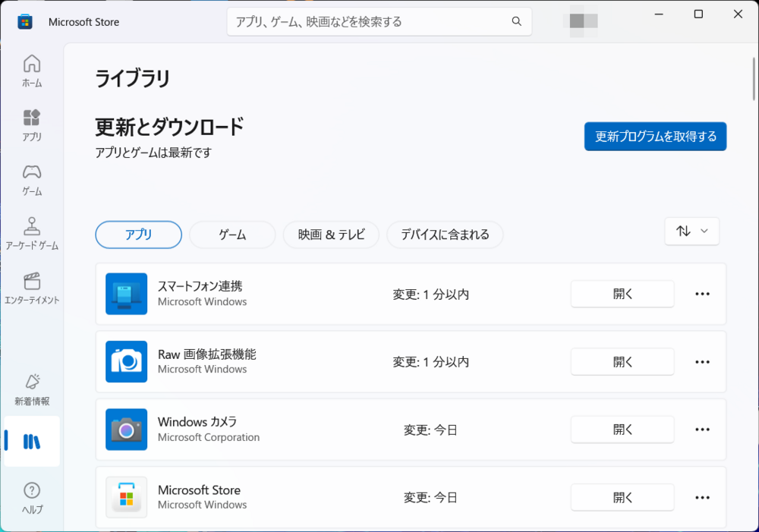Click the 変更: 今日 text for Windows カメラ
759x532 pixels.
[x=431, y=430]
